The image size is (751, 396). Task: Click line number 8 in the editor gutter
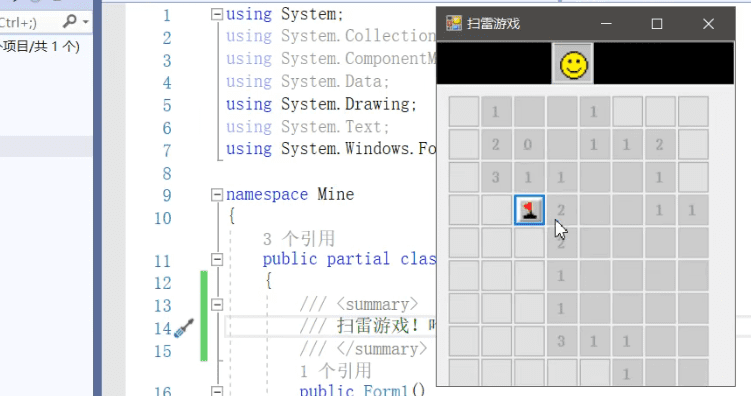click(x=167, y=173)
